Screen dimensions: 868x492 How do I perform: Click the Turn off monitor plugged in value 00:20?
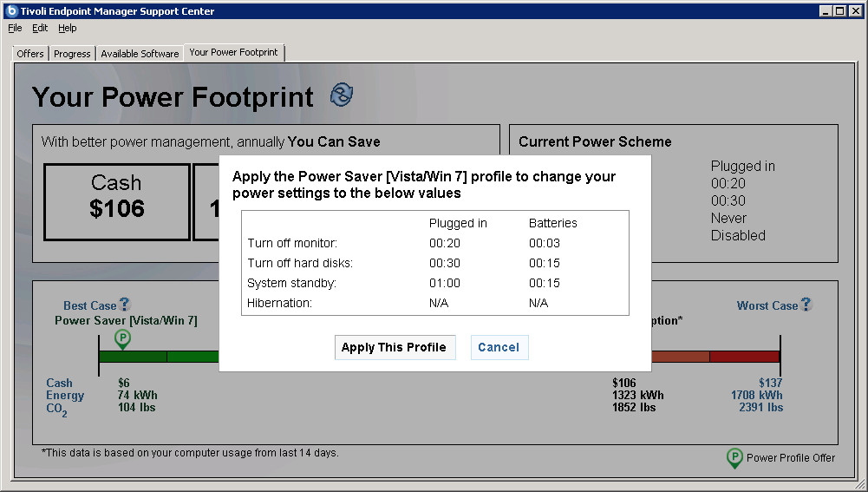tap(445, 243)
